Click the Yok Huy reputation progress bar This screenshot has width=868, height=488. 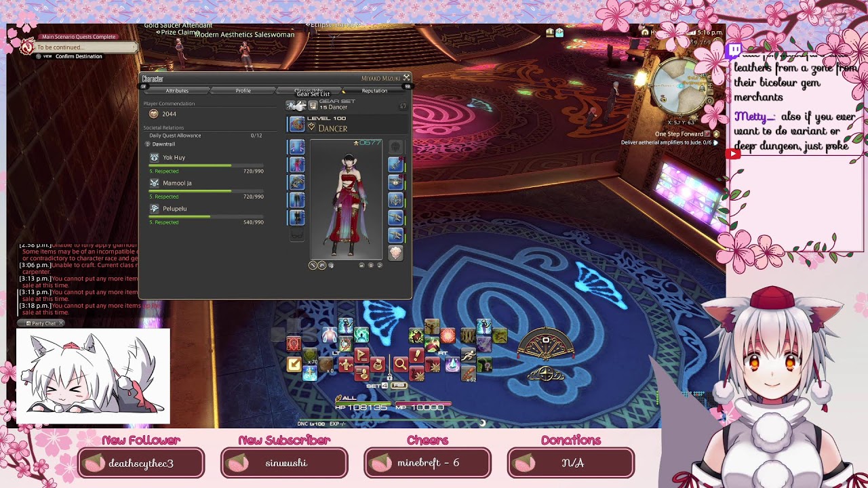(x=206, y=165)
